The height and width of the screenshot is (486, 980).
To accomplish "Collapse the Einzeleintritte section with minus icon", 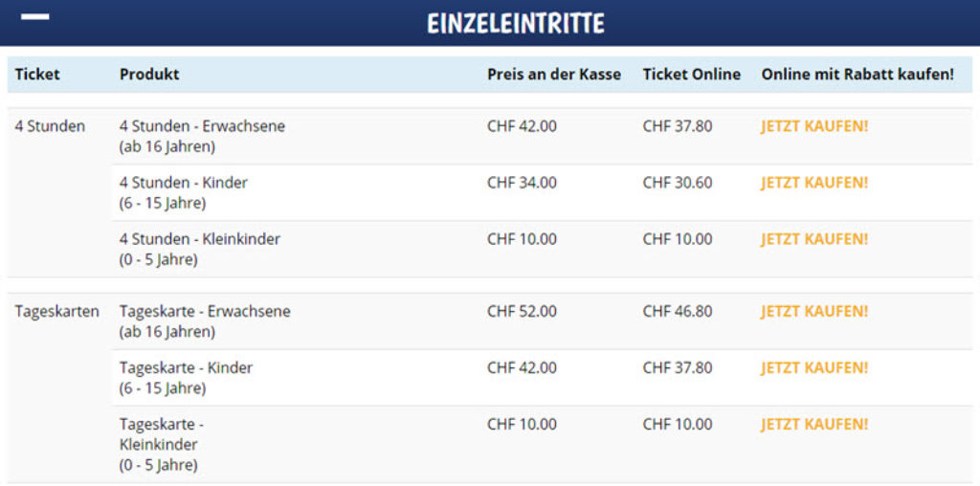I will pyautogui.click(x=35, y=18).
